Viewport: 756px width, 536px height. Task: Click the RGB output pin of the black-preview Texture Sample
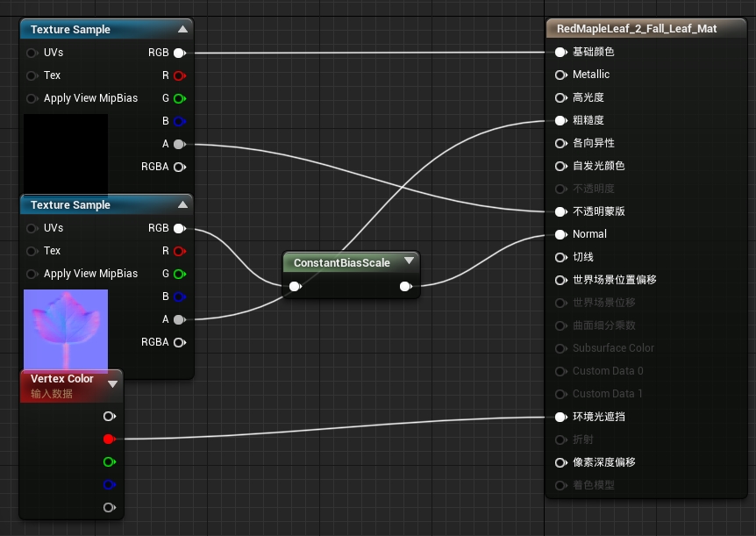pos(180,53)
